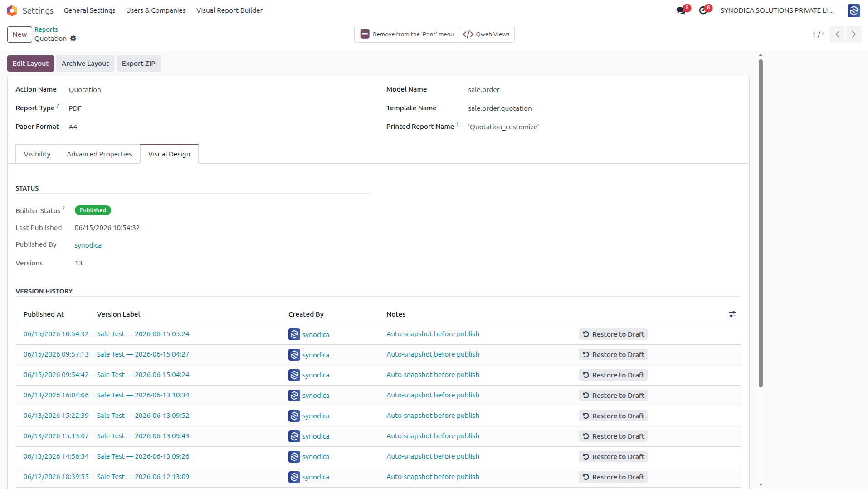Click the New button
Screen dimensions: 868x489
(20, 34)
